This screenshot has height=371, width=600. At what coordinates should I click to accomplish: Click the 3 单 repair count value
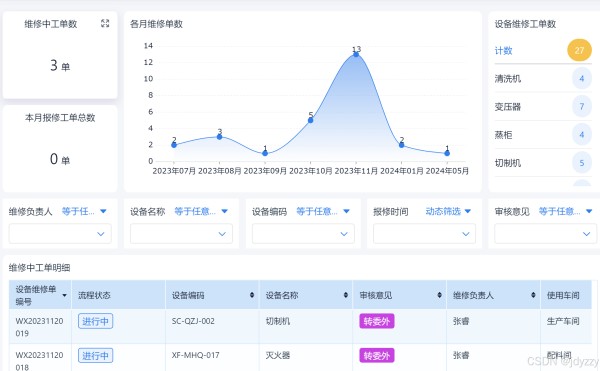pos(60,65)
